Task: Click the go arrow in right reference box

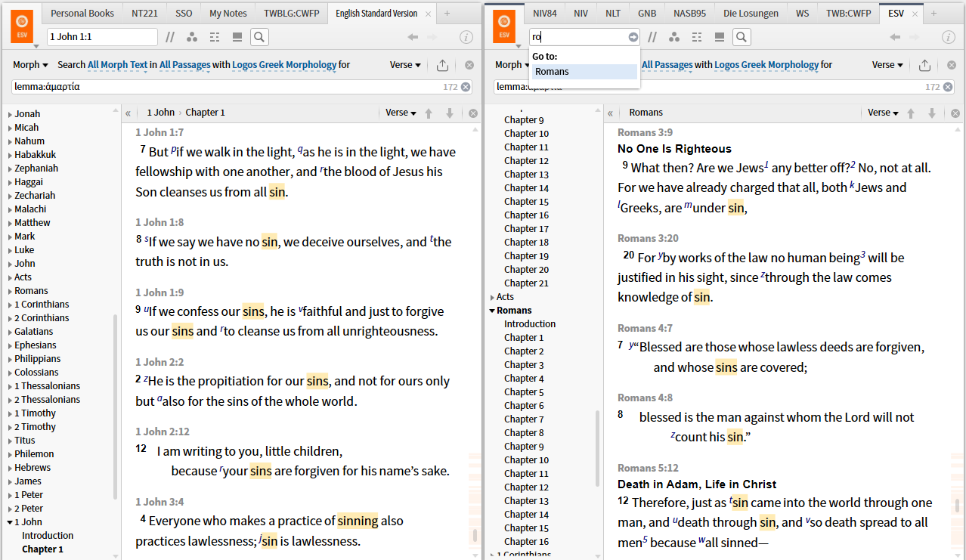Action: [633, 37]
